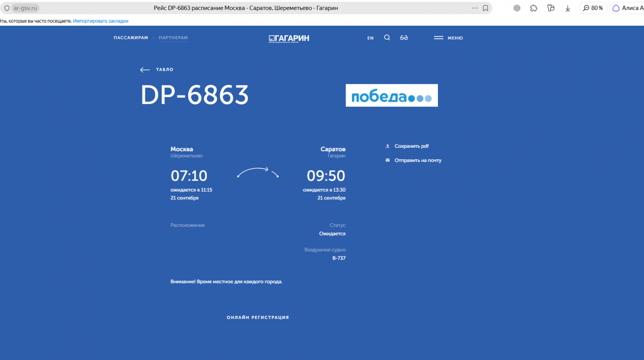
Task: Open the browser downloads arrow icon
Action: tap(568, 8)
